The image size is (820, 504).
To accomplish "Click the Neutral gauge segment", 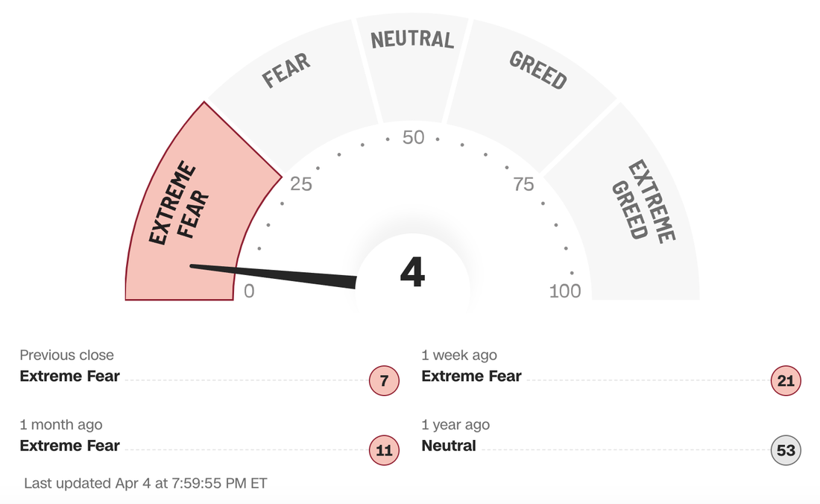I will pos(413,63).
